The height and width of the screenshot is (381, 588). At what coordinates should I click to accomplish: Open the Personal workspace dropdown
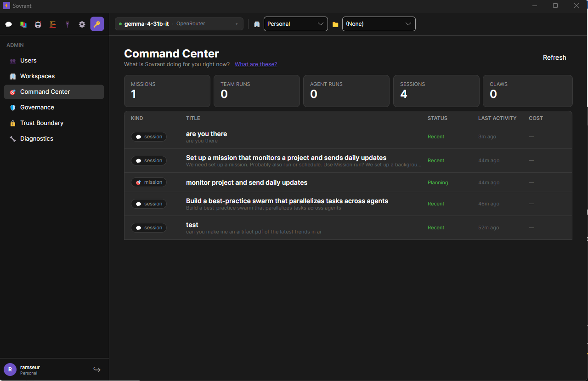coord(296,24)
